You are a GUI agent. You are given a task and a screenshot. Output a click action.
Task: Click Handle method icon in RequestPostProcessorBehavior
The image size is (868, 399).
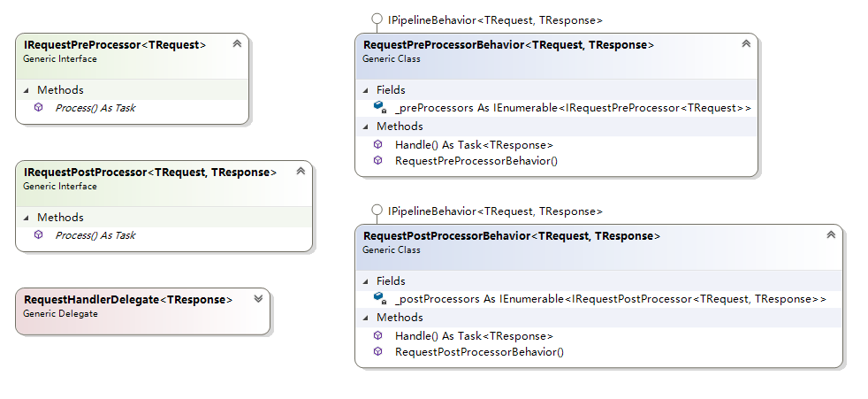378,335
